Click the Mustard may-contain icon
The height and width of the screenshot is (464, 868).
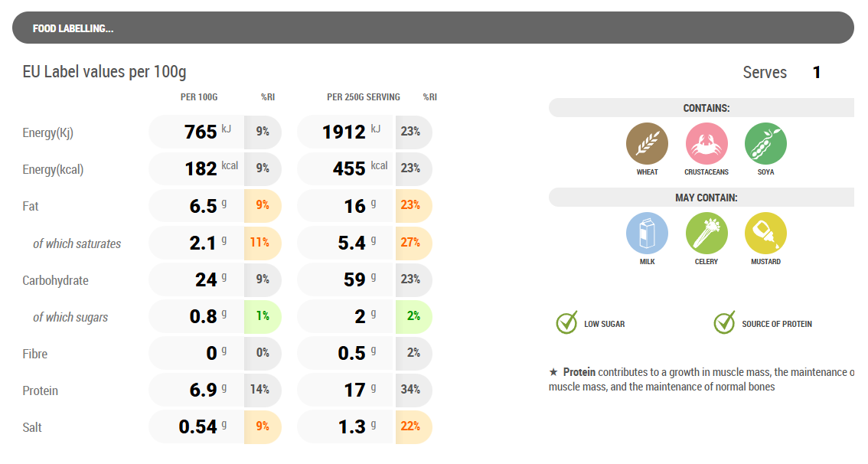click(765, 234)
